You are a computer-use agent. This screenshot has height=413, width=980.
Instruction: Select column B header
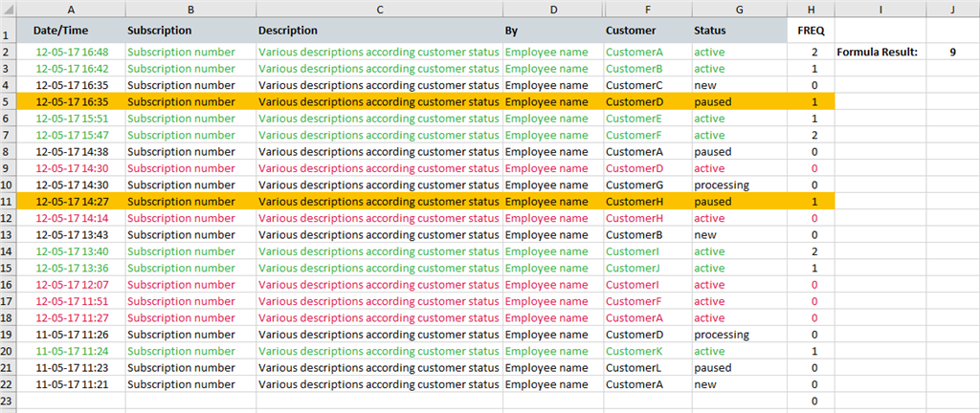coord(190,10)
